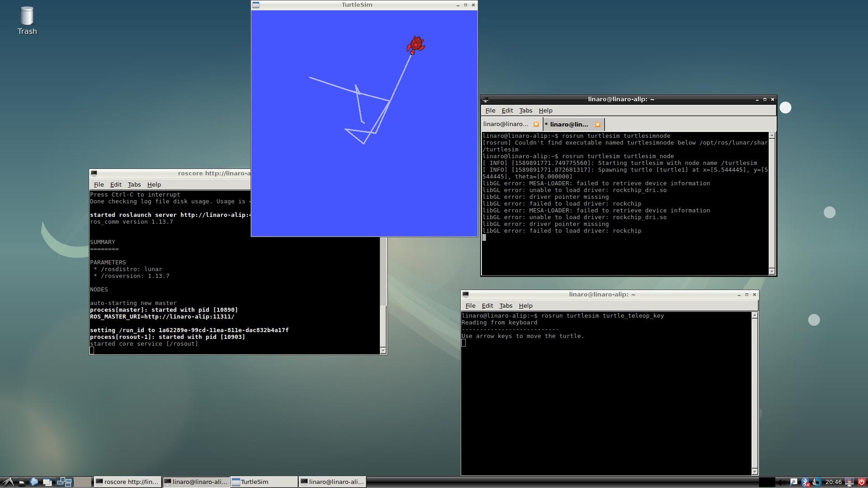Close the second linaro@lin terminal tab
The height and width of the screenshot is (488, 868).
click(598, 125)
